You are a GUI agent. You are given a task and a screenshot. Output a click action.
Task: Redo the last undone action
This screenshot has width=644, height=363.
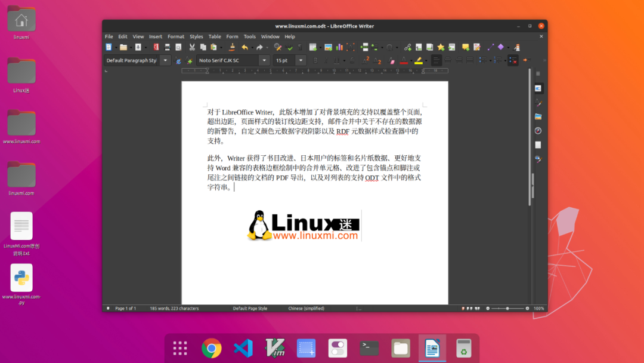click(x=259, y=47)
